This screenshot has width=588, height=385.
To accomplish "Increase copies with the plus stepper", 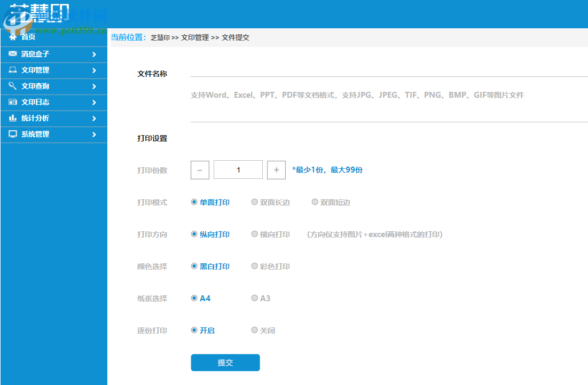I will click(x=276, y=170).
